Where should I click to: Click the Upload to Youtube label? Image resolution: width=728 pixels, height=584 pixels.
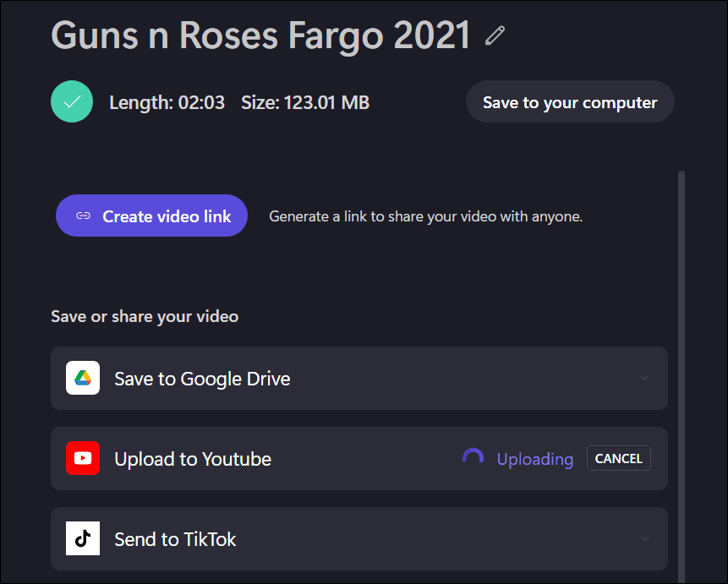tap(192, 458)
